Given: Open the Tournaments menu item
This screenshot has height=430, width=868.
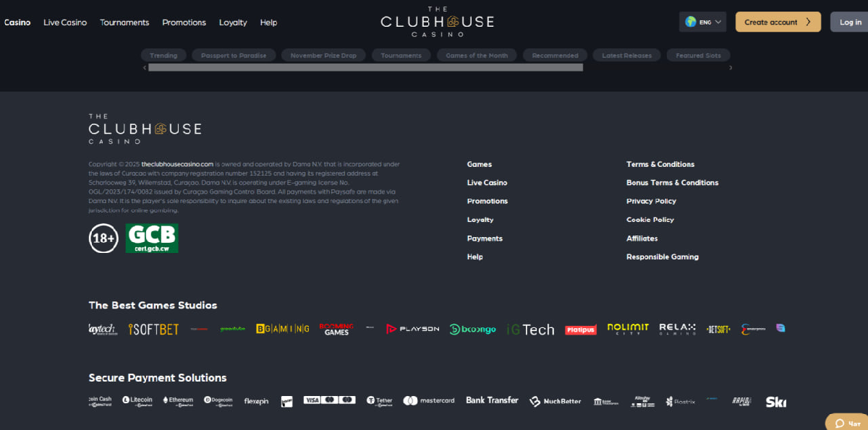Looking at the screenshot, I should pos(124,22).
